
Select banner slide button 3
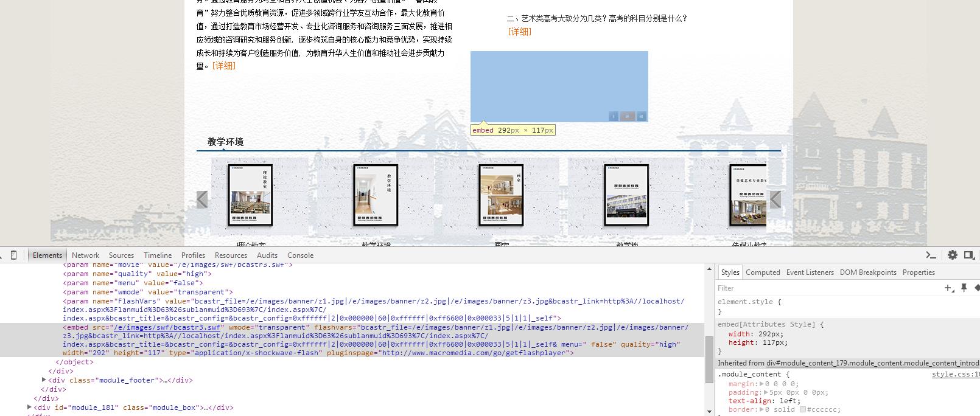641,116
